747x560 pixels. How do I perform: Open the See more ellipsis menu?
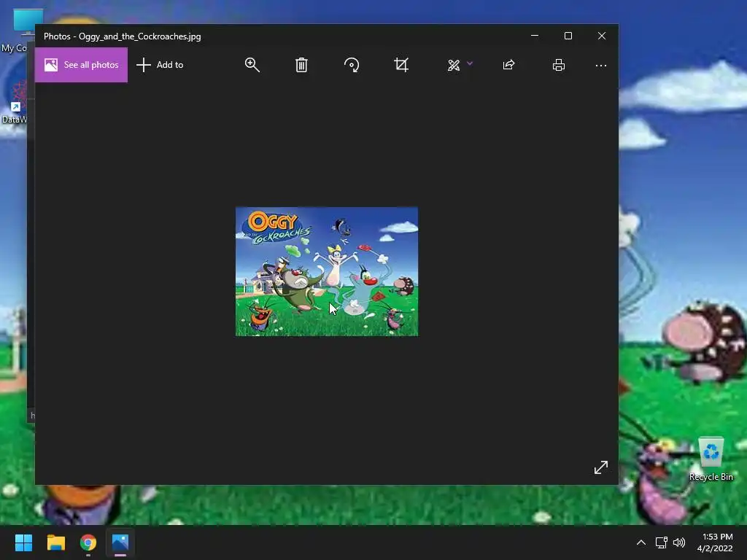pyautogui.click(x=601, y=65)
